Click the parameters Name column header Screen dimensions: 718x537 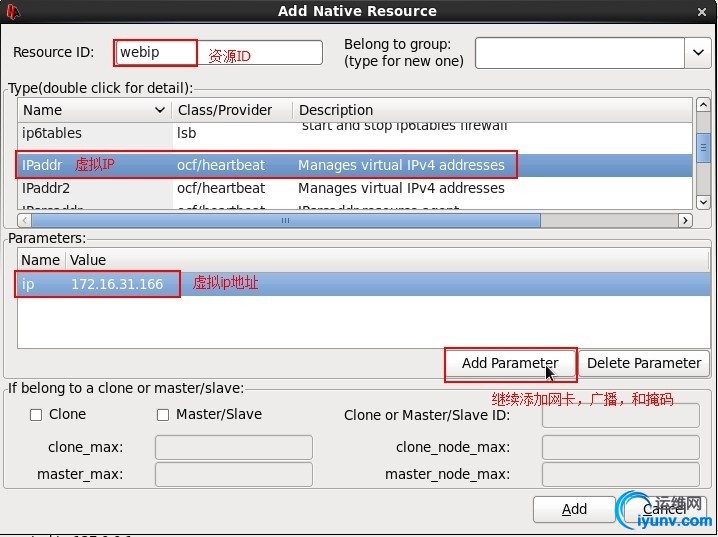tap(41, 260)
